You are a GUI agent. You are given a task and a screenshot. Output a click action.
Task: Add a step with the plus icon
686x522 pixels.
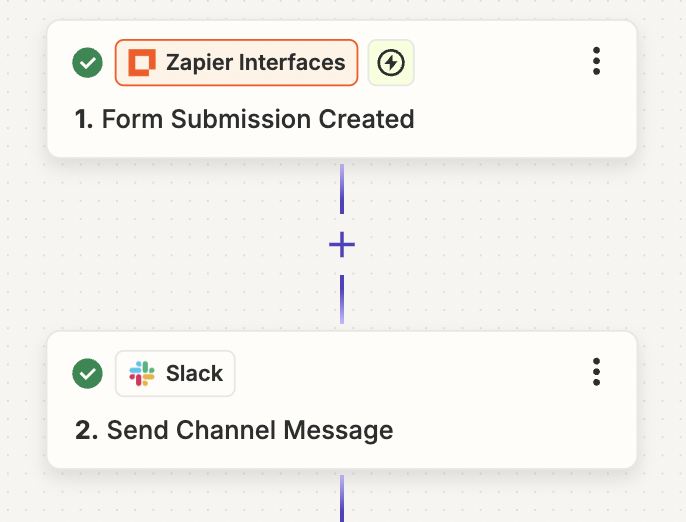click(342, 245)
